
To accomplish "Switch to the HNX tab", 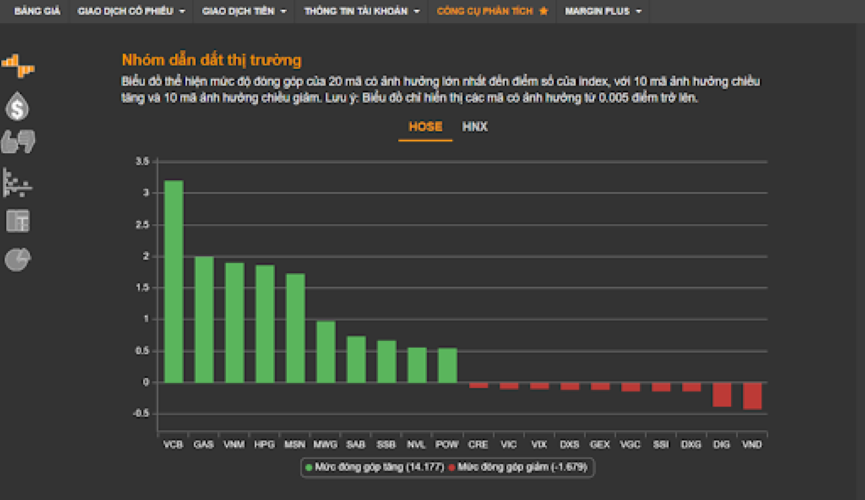I will (x=475, y=127).
